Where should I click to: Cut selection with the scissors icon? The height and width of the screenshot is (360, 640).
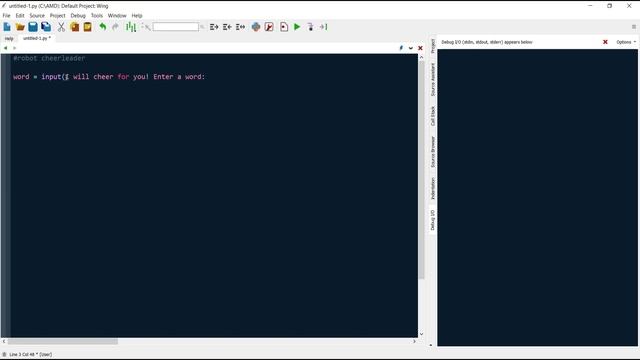[x=61, y=27]
